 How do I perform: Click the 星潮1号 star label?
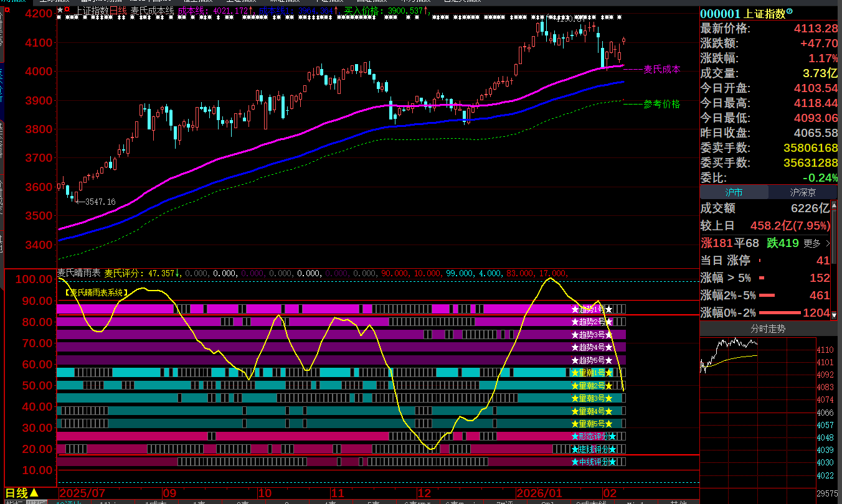[x=592, y=373]
